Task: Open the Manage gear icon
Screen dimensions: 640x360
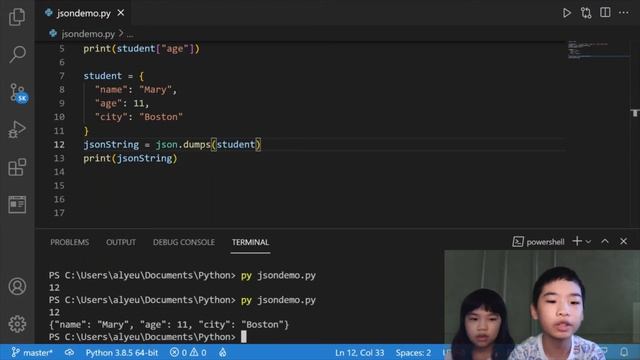Action: pyautogui.click(x=17, y=324)
